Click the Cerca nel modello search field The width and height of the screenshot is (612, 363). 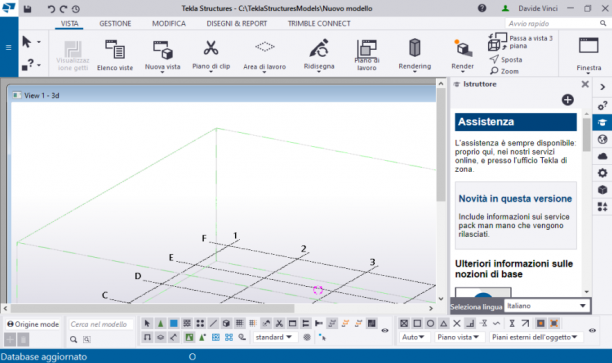101,324
